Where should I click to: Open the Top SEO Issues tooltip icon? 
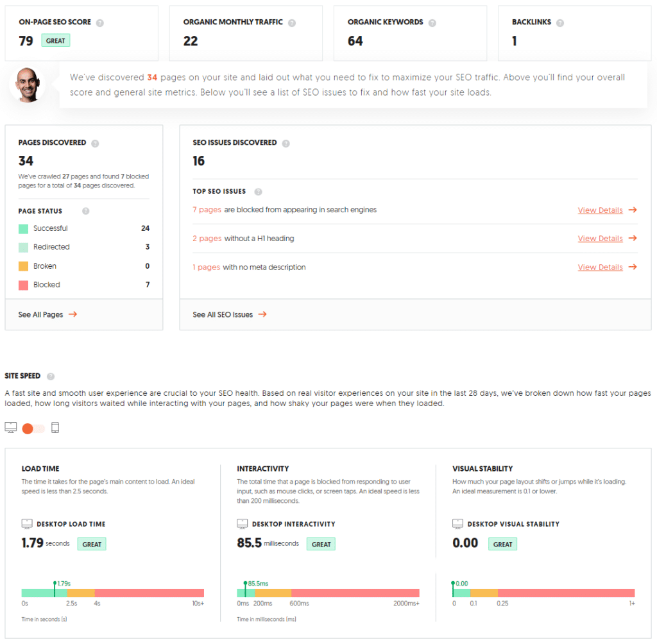tap(258, 191)
